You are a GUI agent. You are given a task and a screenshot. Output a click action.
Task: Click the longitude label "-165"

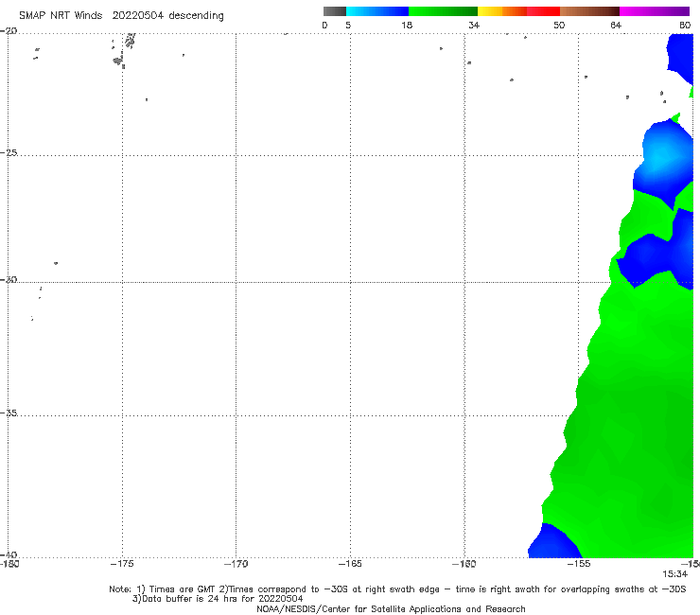[350, 564]
